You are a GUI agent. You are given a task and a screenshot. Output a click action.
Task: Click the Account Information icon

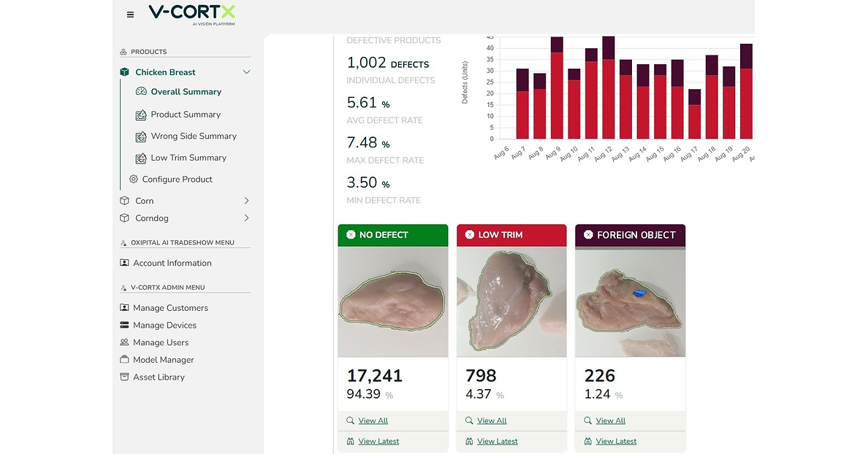124,263
